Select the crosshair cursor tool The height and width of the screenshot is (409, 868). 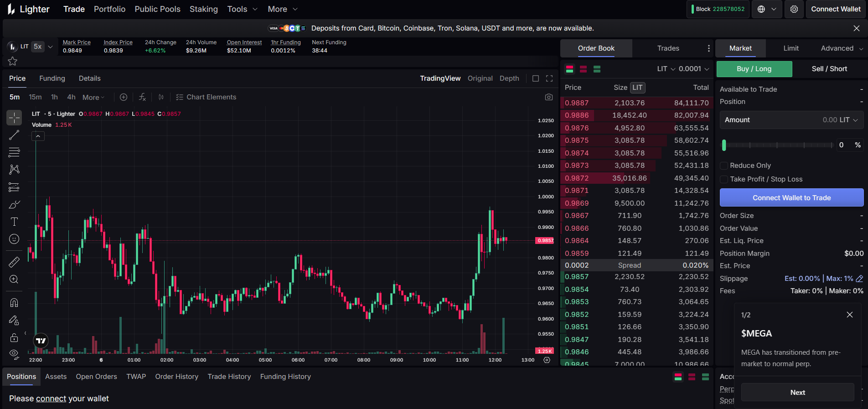pyautogui.click(x=14, y=118)
